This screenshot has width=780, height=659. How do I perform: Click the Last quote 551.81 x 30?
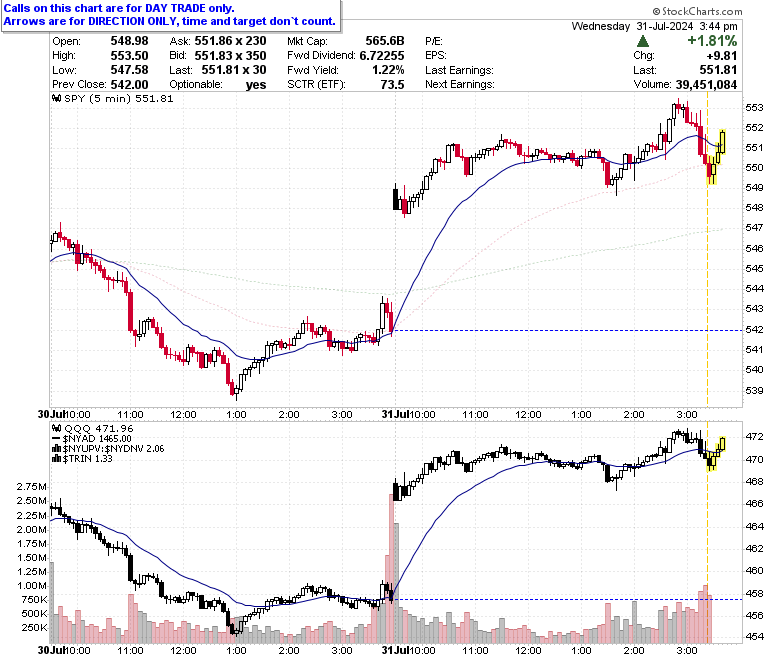234,70
